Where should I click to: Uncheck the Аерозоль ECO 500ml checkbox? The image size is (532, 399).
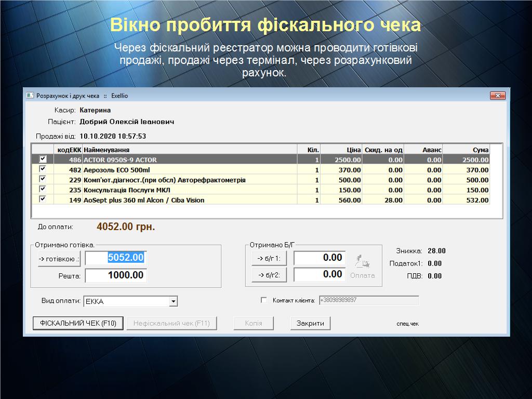(43, 169)
